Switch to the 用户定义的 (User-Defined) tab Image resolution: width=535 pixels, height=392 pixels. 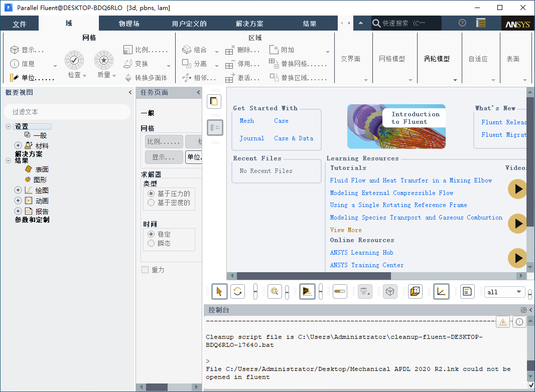click(189, 24)
